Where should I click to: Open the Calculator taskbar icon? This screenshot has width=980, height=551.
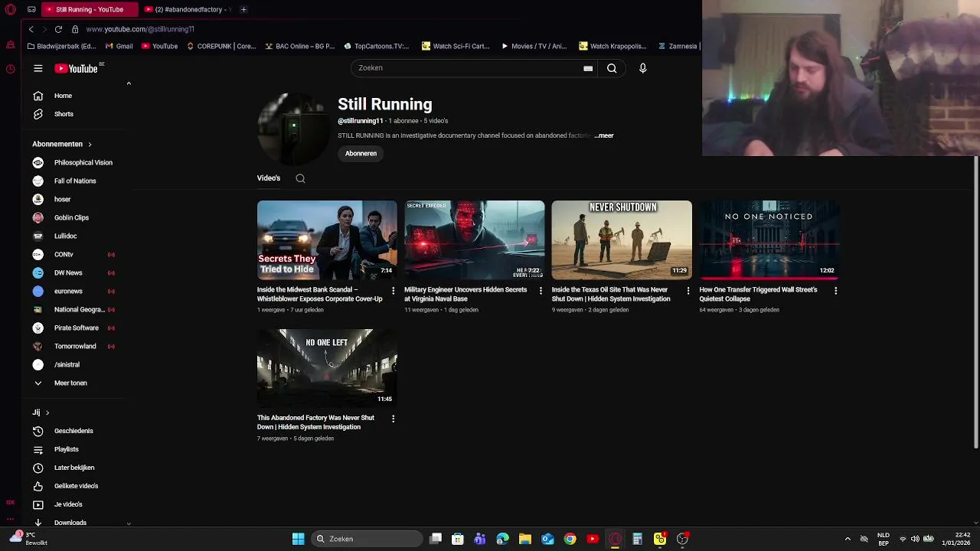pos(637,539)
